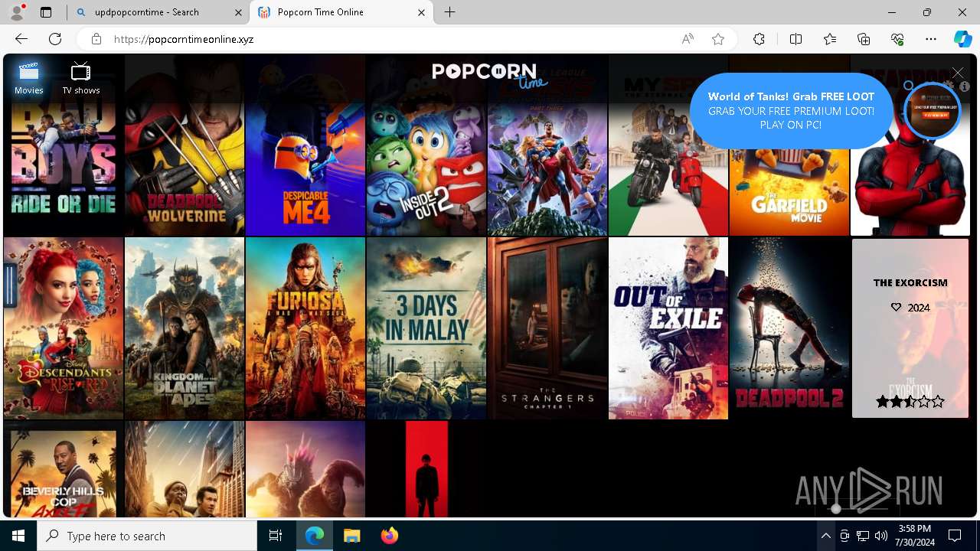Open the World of Tanks ad bubble
This screenshot has width=980, height=551.
point(791,111)
